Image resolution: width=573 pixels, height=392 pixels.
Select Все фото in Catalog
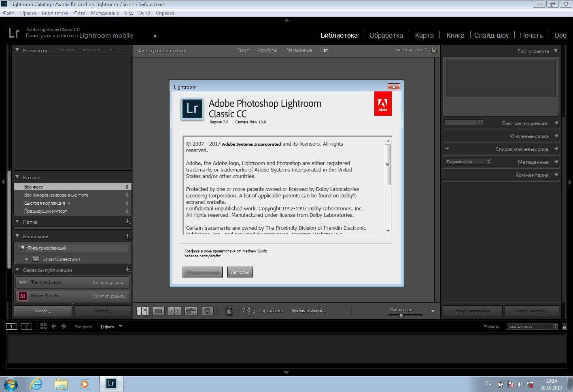(x=72, y=187)
